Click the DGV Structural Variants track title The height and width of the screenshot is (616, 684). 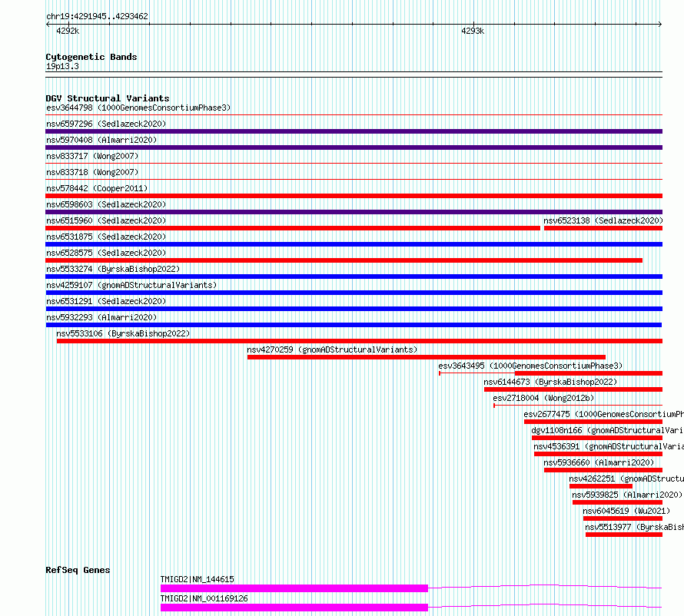pyautogui.click(x=108, y=98)
